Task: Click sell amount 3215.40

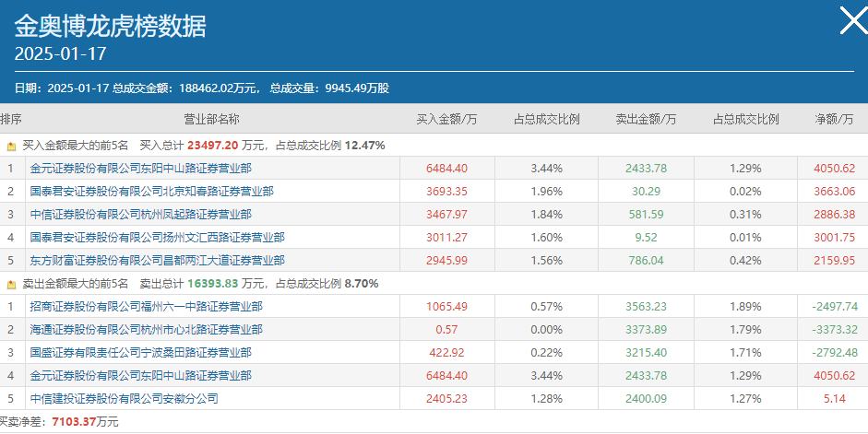Action: 646,353
